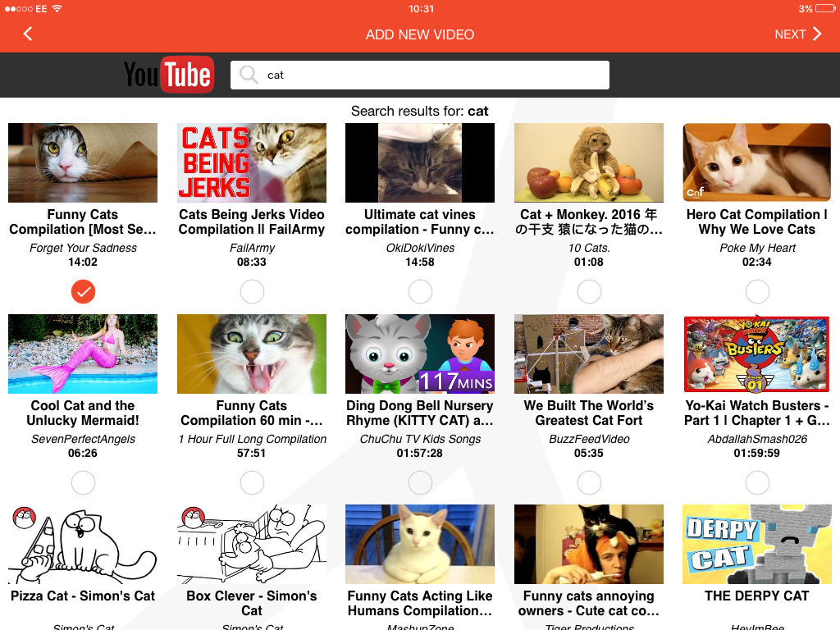Open World's Greatest Cat Fort thumbnail
This screenshot has height=630, width=840.
click(x=589, y=354)
